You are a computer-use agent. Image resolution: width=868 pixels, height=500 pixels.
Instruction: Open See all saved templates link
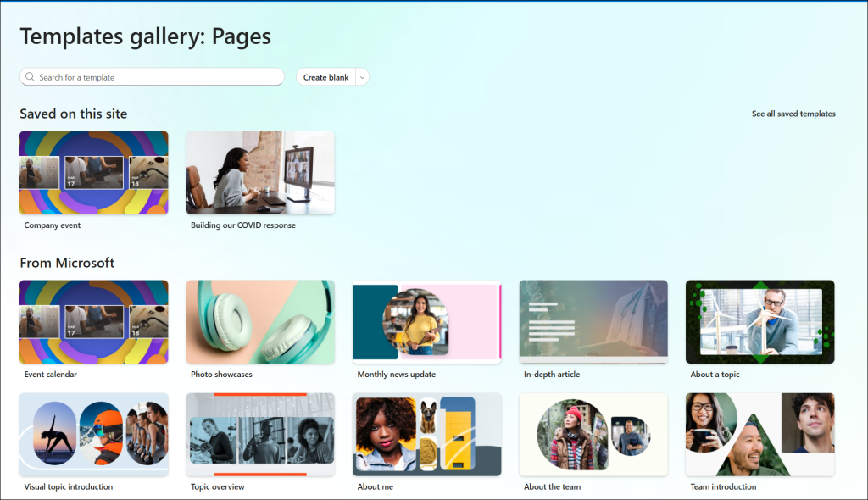[793, 114]
